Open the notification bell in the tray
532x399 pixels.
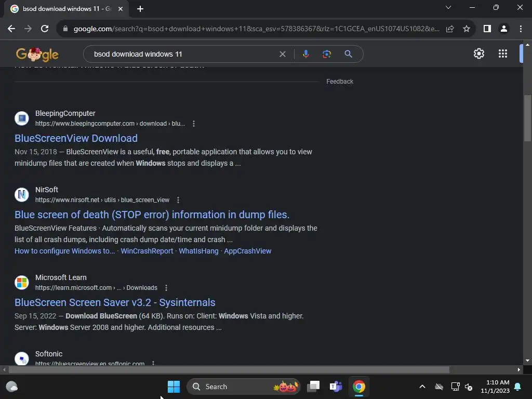pos(518,387)
